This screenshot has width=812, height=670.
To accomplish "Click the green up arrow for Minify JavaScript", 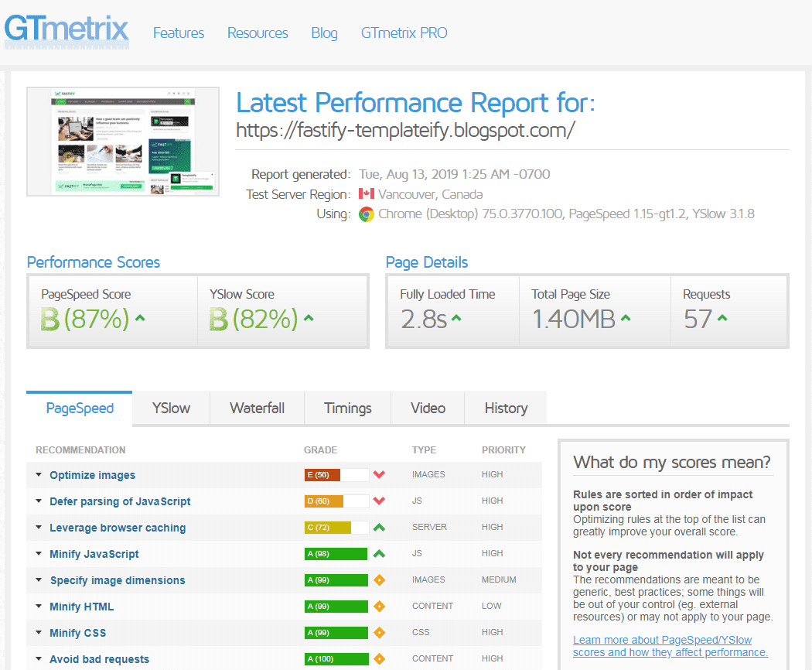I will coord(379,553).
